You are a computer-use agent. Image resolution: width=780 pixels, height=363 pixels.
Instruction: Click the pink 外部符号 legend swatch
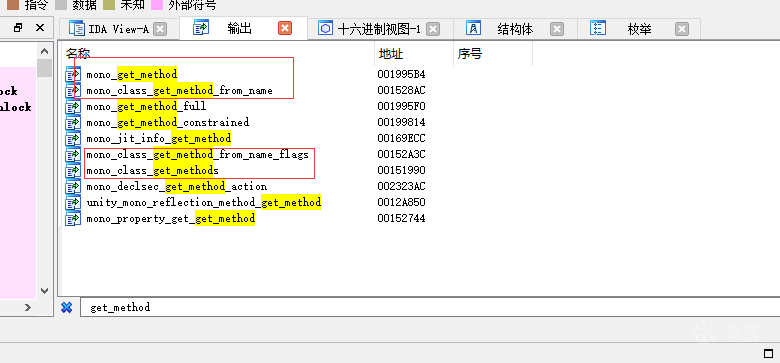158,5
